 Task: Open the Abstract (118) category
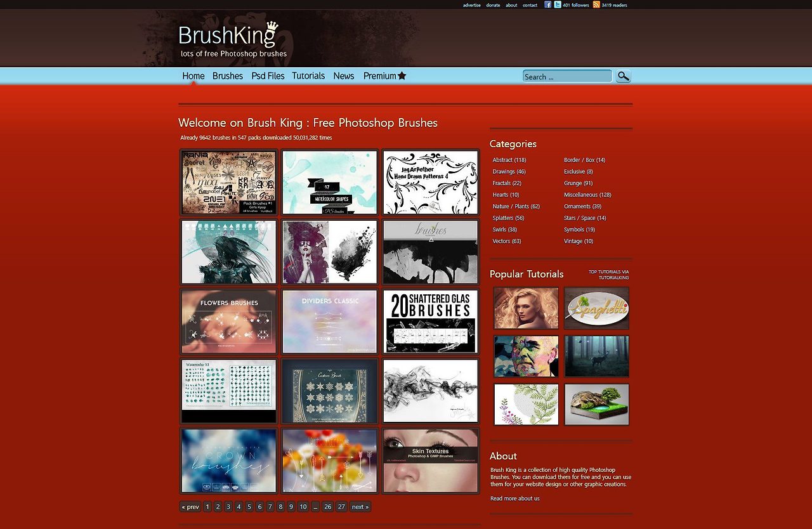point(509,160)
